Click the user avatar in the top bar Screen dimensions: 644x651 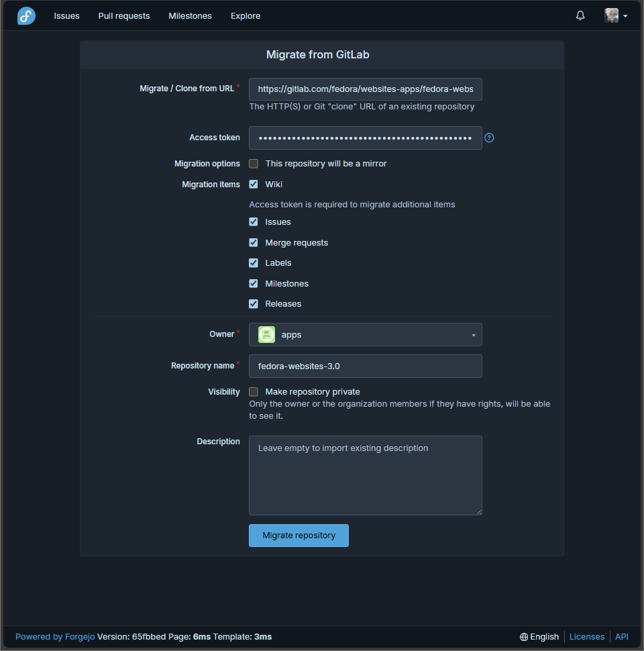(x=610, y=15)
